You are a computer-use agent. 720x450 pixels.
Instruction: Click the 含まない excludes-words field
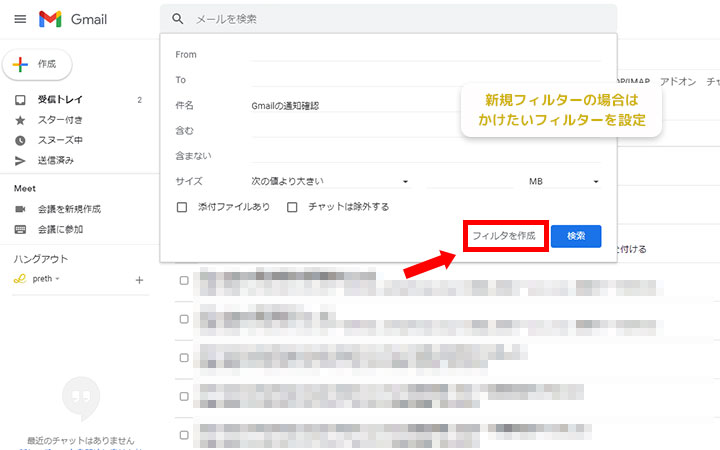click(426, 156)
